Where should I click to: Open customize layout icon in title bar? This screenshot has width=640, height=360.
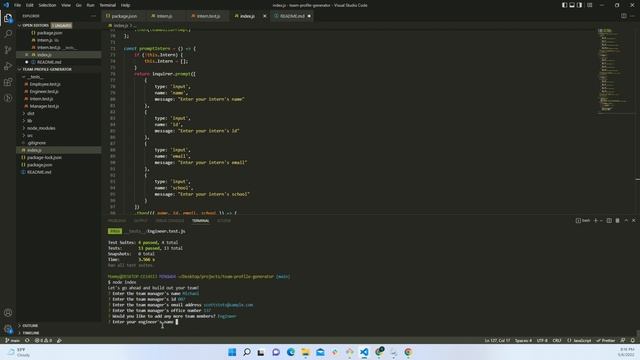tap(590, 5)
